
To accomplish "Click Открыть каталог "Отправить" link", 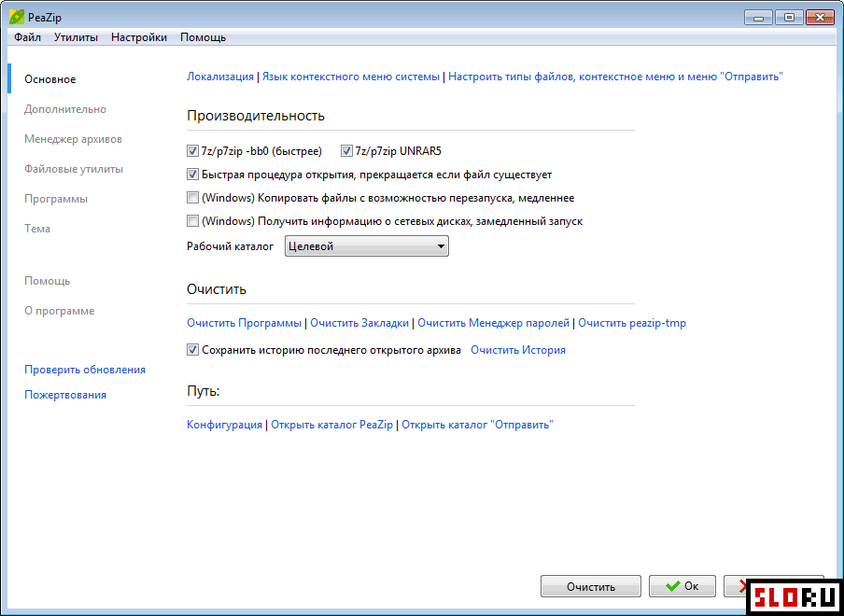I will tap(477, 425).
